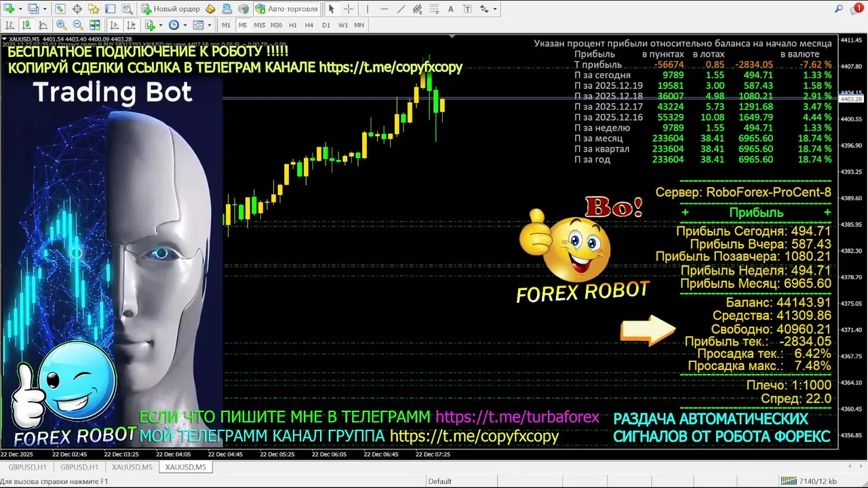This screenshot has height=488, width=868.
Task: Switch chart to line chart mode
Action: (x=43, y=25)
